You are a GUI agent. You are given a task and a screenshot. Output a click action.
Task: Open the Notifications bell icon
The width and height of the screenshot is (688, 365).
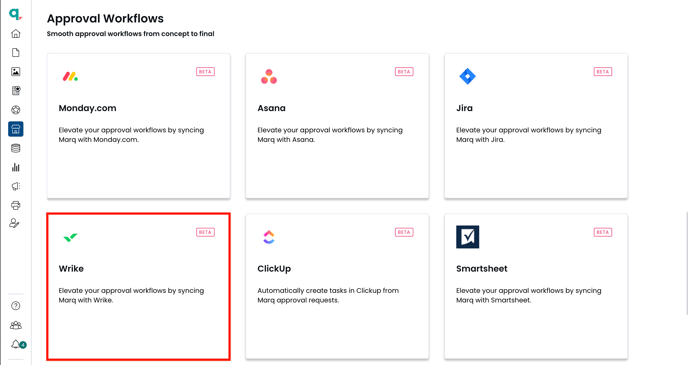click(x=18, y=344)
